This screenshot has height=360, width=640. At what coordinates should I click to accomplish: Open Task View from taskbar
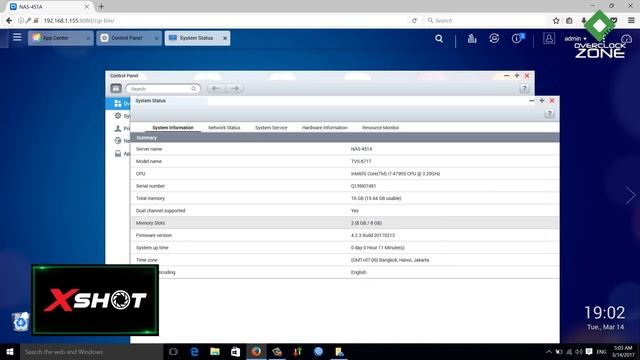[173, 351]
